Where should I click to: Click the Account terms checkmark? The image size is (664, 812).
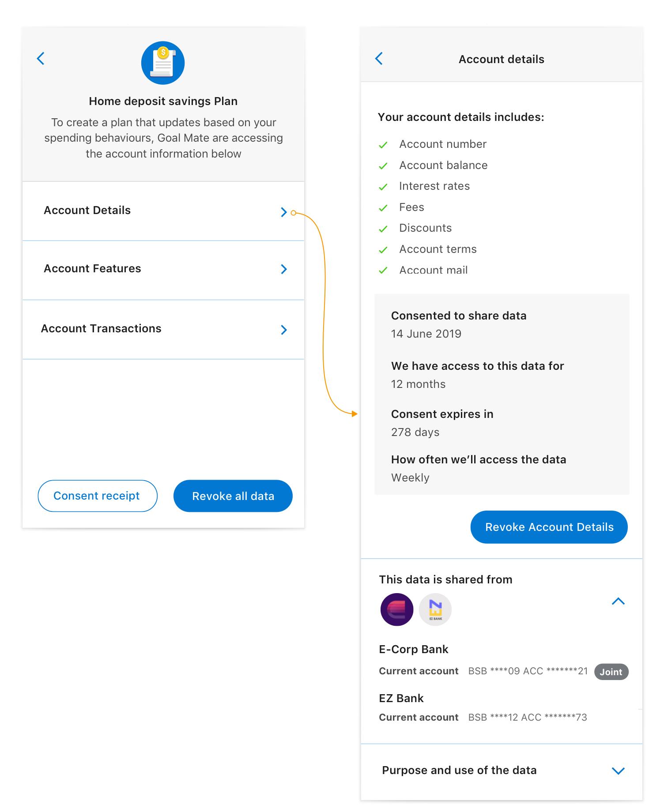pos(383,250)
